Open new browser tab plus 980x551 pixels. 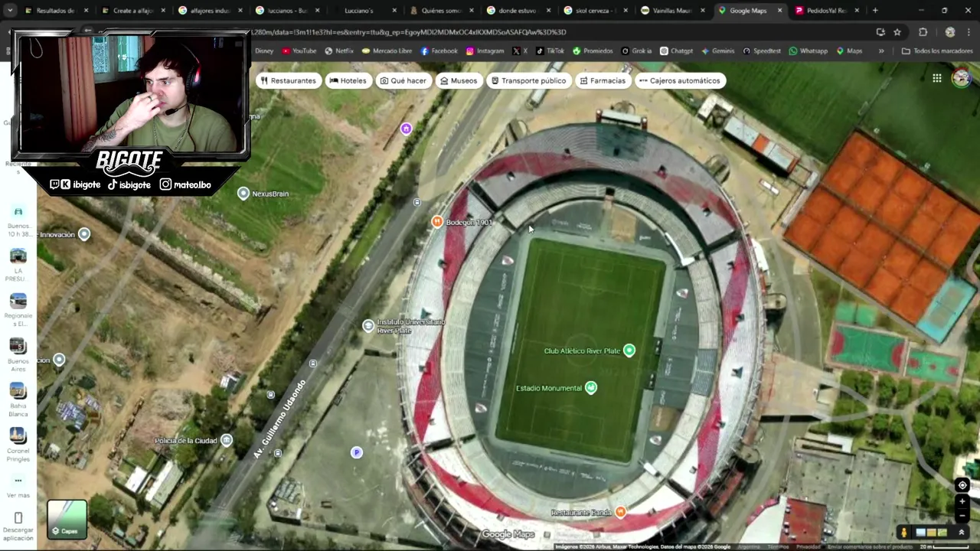tap(874, 11)
